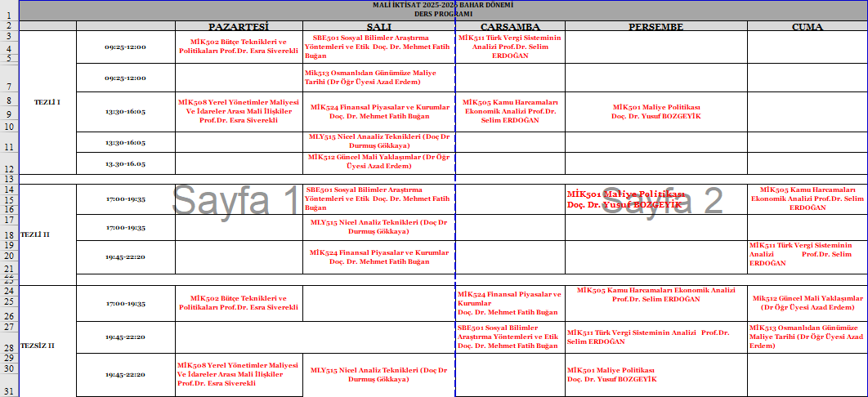Click the MİK505 Kamu Harcamaları cell under CUMA
The image size is (868, 397).
[x=807, y=198]
